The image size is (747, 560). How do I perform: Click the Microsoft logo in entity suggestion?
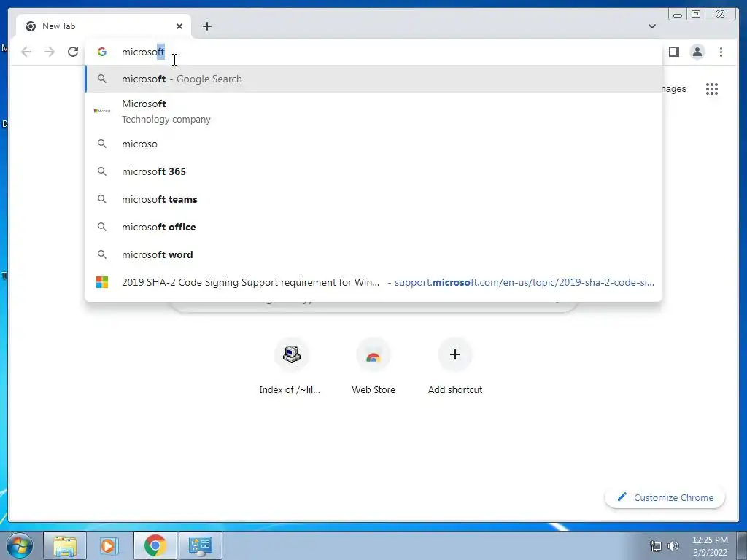pyautogui.click(x=102, y=111)
